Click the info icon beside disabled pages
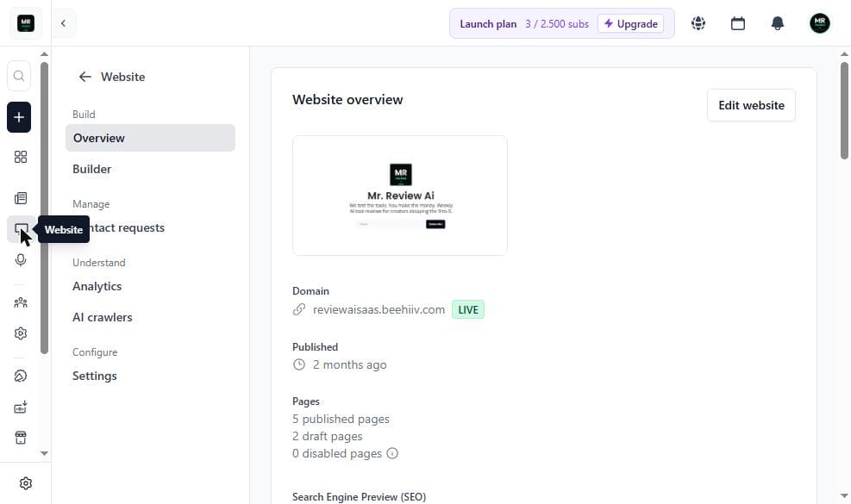Image resolution: width=851 pixels, height=504 pixels. (392, 453)
